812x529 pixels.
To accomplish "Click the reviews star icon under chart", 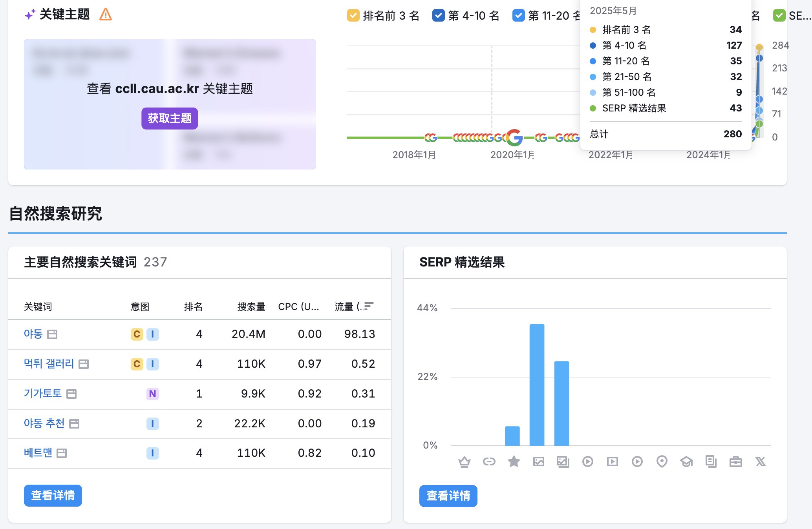I will click(x=514, y=462).
